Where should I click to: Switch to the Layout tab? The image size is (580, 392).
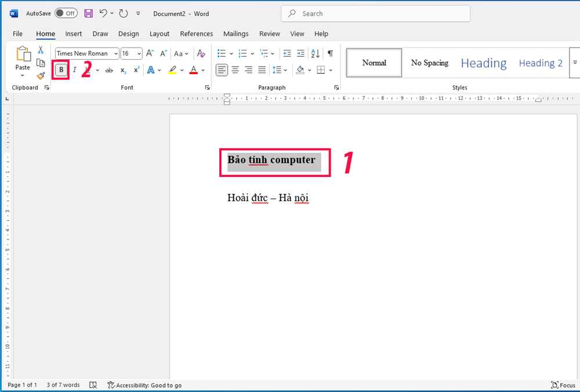(159, 34)
